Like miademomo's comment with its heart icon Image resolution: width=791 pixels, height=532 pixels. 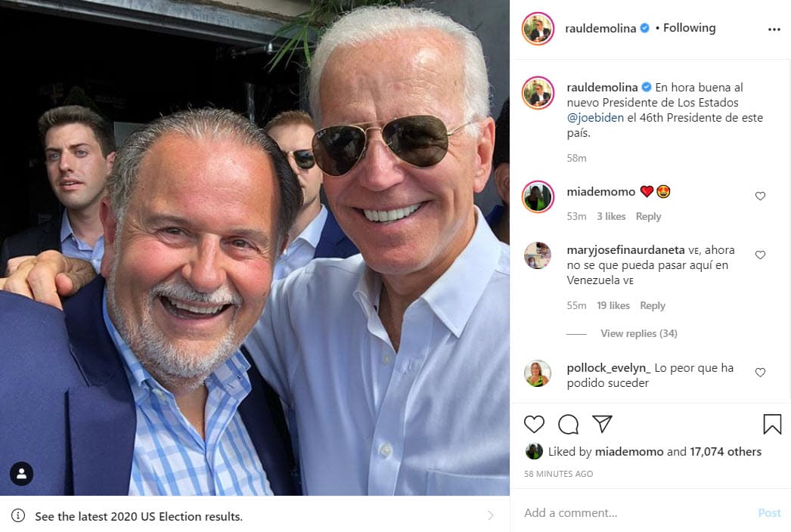point(760,196)
